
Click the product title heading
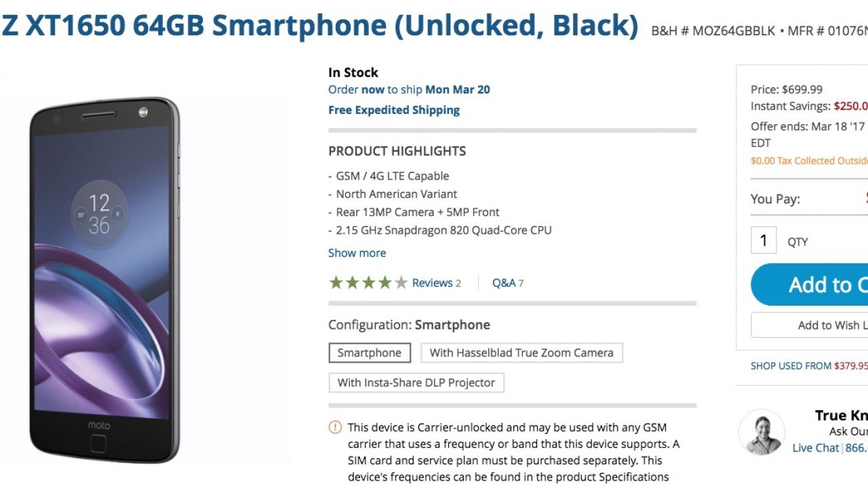[x=319, y=26]
